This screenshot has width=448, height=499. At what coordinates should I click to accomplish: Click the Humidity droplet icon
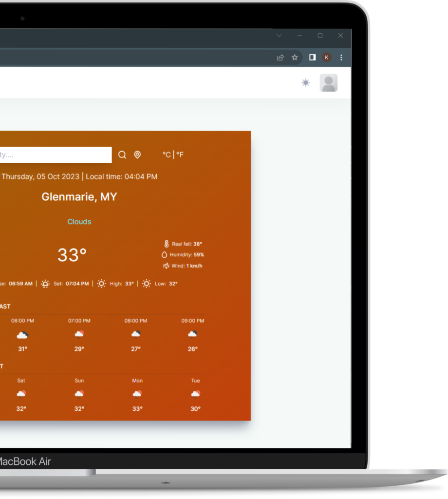pyautogui.click(x=164, y=254)
